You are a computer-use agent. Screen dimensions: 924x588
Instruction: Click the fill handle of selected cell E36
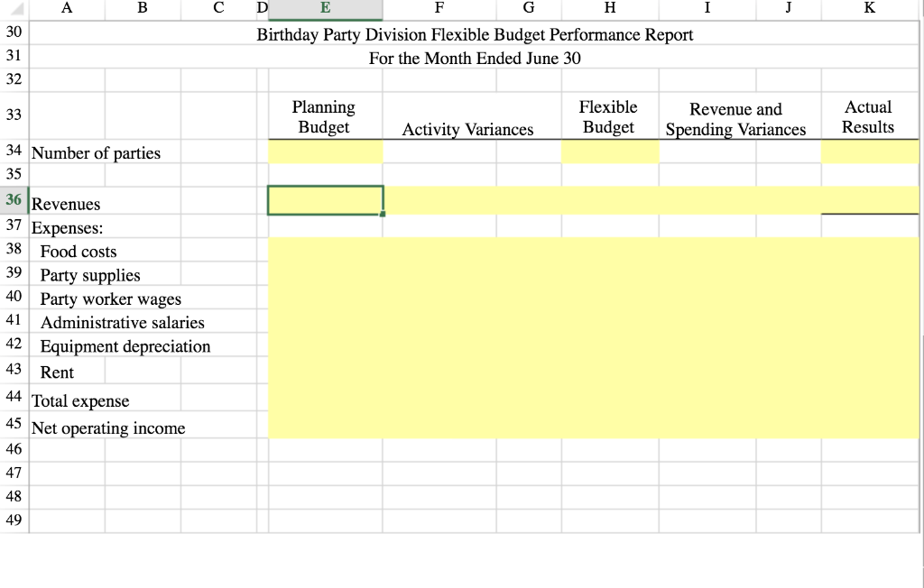point(383,214)
